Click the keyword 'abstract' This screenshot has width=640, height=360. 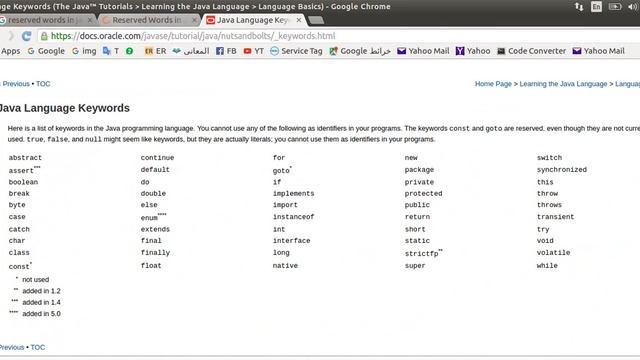25,158
